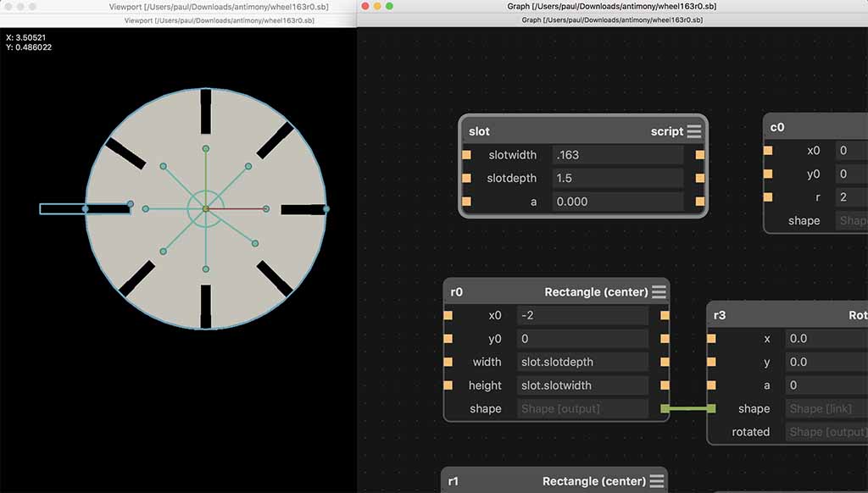The height and width of the screenshot is (493, 868).
Task: Click x input port on r3 node
Action: (711, 339)
